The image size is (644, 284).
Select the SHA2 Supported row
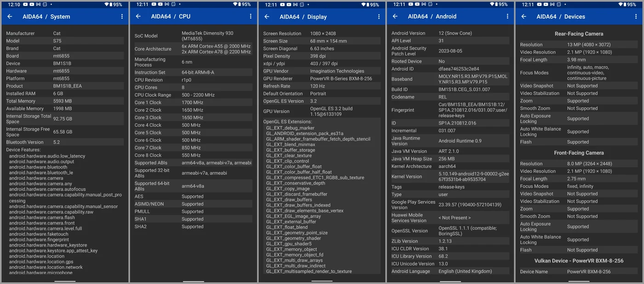click(193, 227)
